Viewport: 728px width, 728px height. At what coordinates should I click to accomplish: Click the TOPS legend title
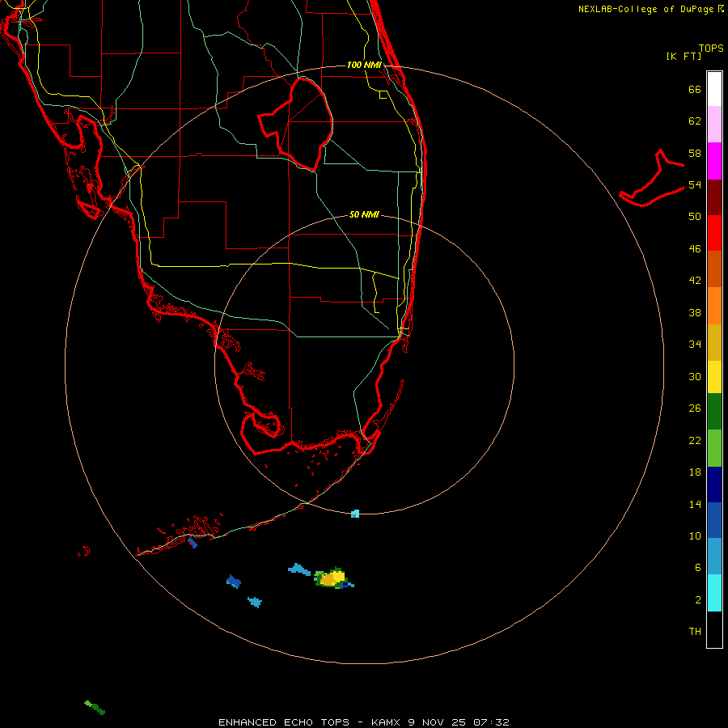[x=711, y=49]
